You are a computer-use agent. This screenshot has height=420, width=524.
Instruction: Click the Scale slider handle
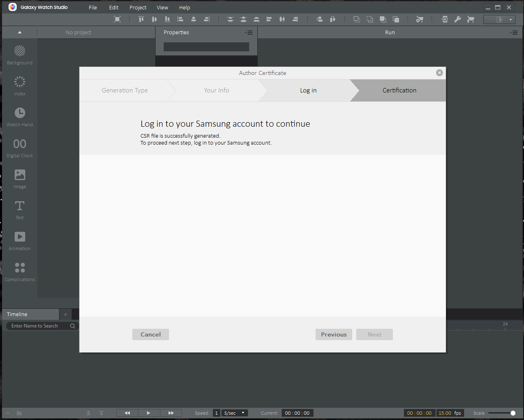point(513,413)
